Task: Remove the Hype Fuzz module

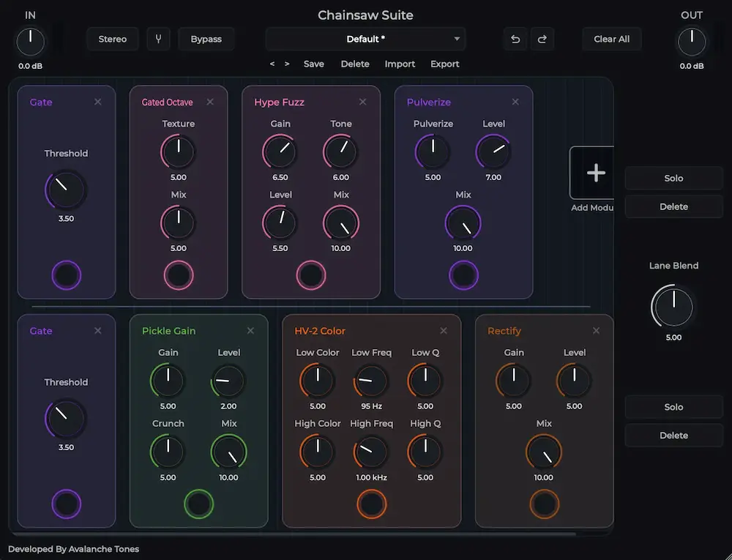Action: (x=363, y=102)
